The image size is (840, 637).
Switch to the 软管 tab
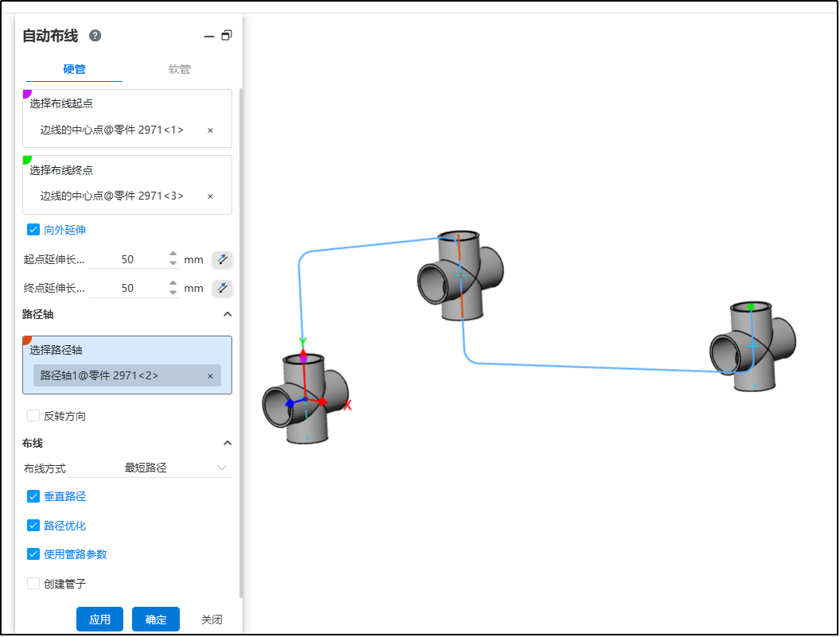coord(180,69)
